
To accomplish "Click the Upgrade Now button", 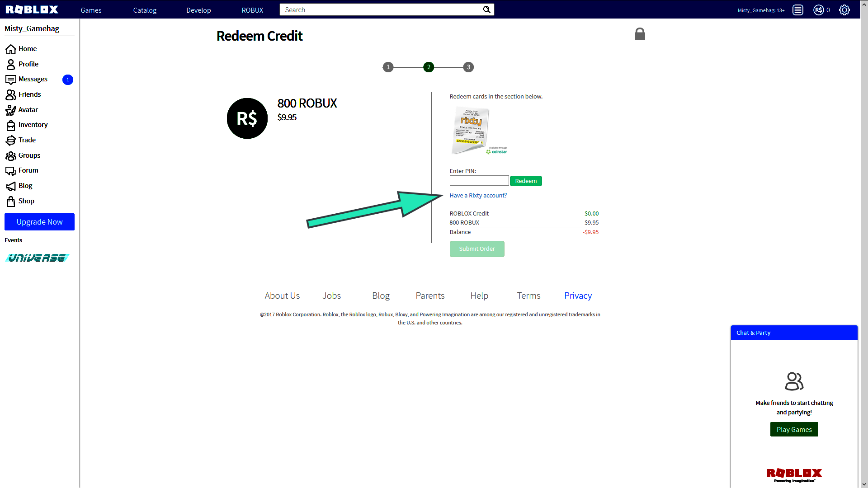I will 39,222.
